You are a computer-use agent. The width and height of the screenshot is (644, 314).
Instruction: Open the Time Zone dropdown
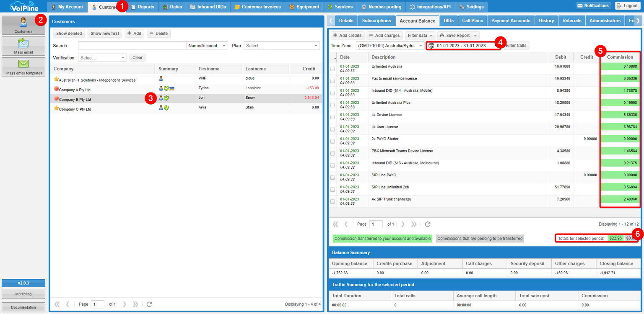point(390,46)
